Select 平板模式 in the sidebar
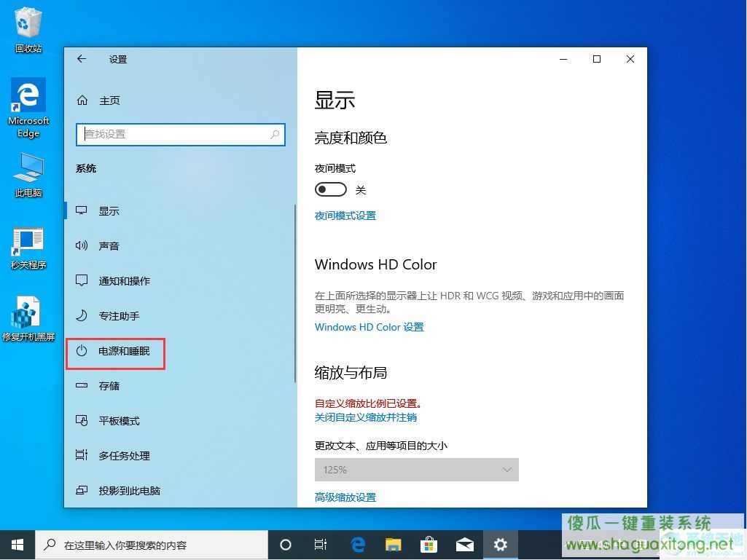The height and width of the screenshot is (560, 747). (x=119, y=420)
